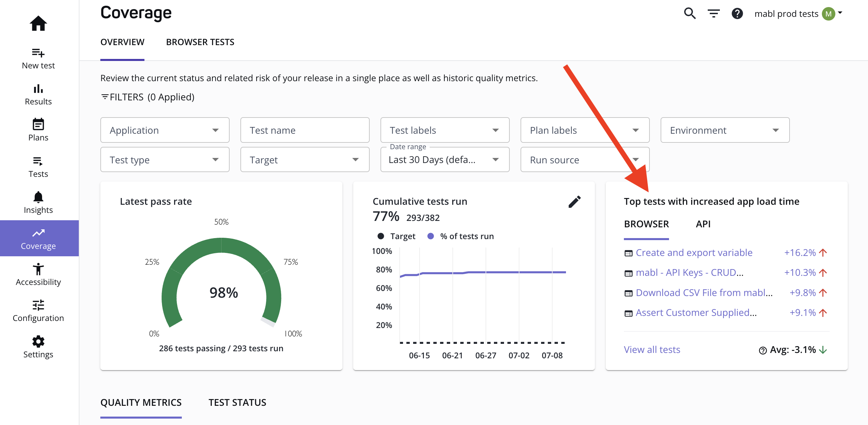
Task: Switch to the BROWSER TESTS tab
Action: [x=200, y=42]
